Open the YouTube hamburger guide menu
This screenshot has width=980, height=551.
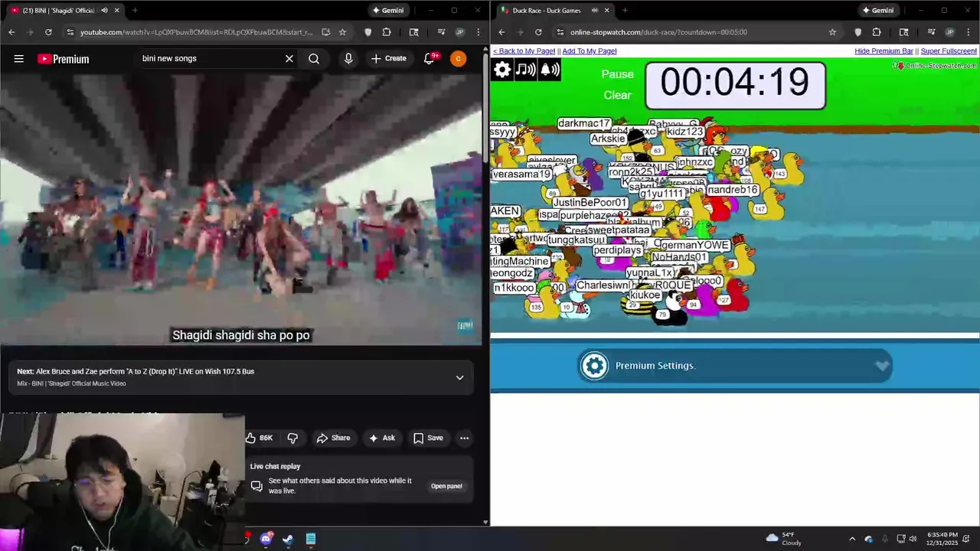pyautogui.click(x=18, y=59)
